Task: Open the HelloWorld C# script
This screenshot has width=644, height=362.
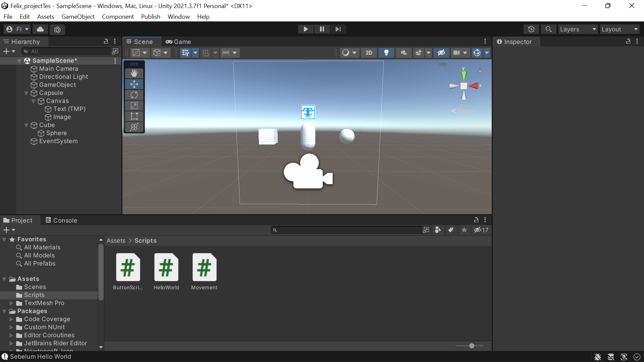Action: click(166, 267)
